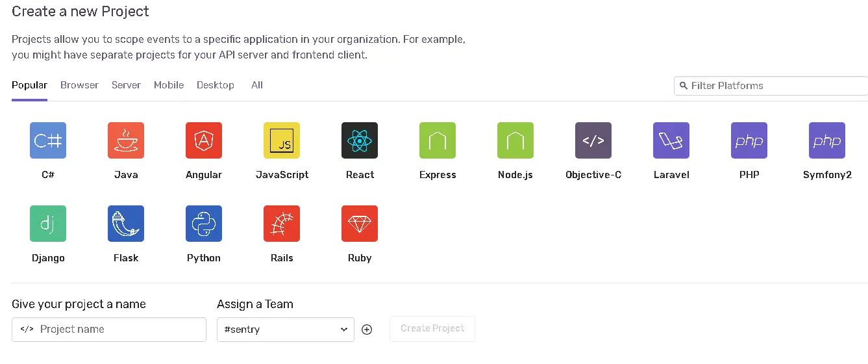The height and width of the screenshot is (364, 868).
Task: Select the Objective-C platform icon
Action: (593, 140)
